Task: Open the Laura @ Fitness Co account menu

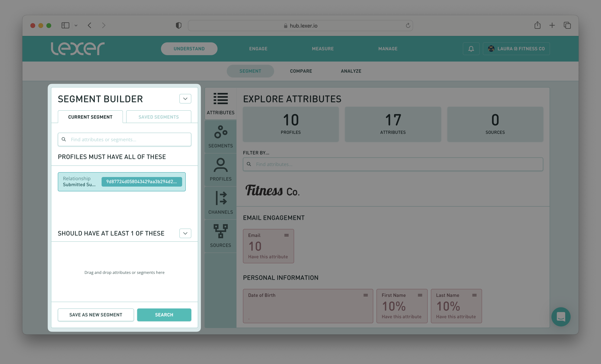Action: click(x=516, y=49)
